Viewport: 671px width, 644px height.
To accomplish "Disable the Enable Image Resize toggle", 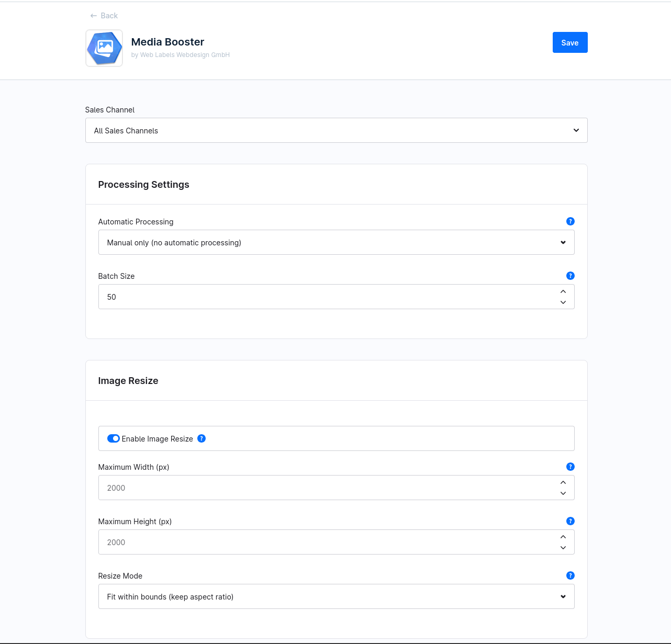I will (113, 438).
